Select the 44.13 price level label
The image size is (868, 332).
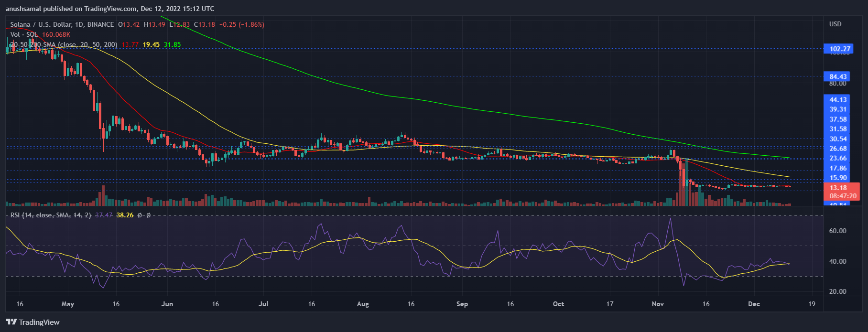click(x=838, y=100)
